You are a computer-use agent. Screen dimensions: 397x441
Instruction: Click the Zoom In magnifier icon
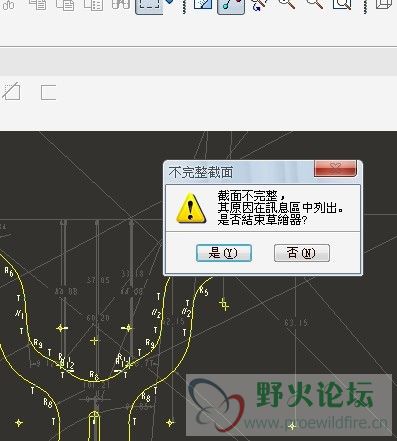click(287, 3)
